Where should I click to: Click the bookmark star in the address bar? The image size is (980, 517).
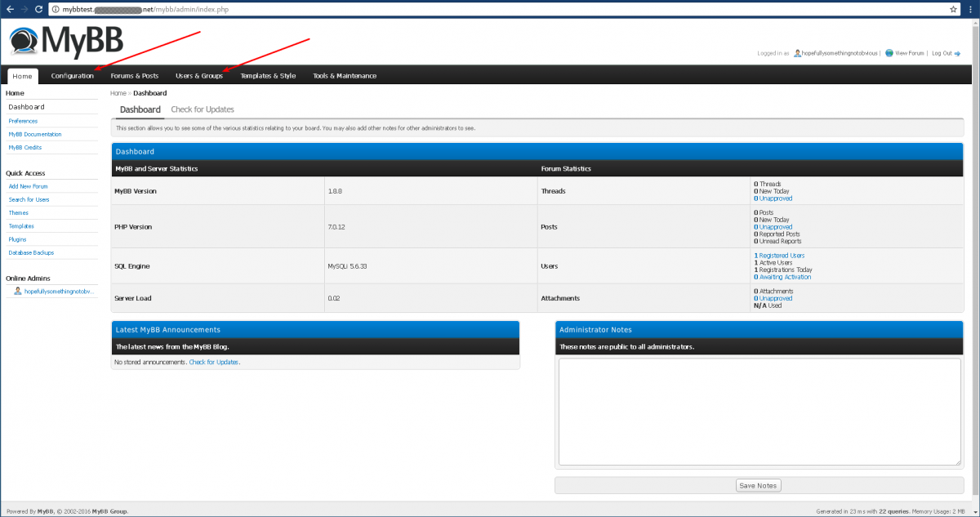point(953,10)
